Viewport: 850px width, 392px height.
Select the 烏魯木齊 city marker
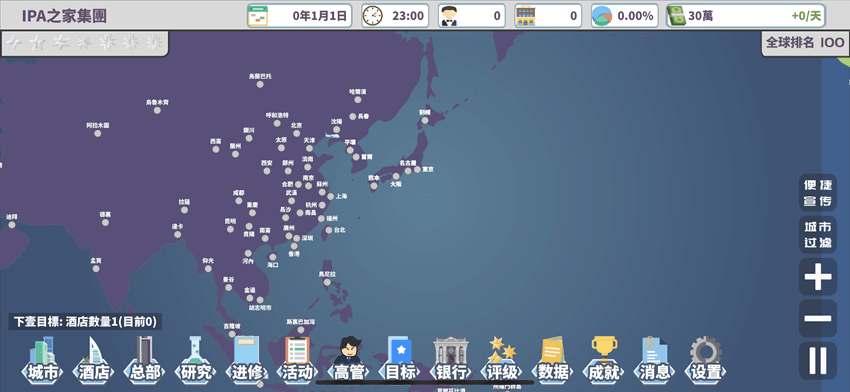[157, 110]
